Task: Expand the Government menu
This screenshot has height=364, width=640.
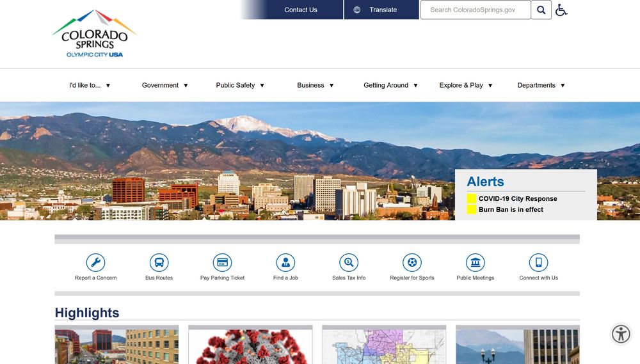Action: [x=165, y=85]
